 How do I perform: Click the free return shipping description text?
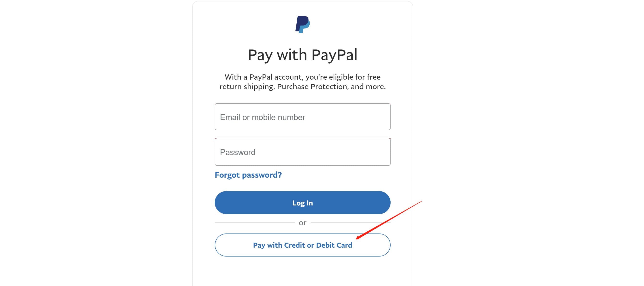[x=302, y=82]
